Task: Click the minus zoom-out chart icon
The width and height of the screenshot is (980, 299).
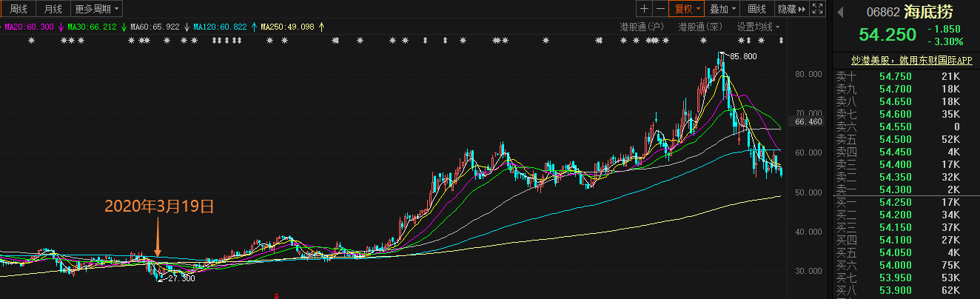Action: click(659, 9)
